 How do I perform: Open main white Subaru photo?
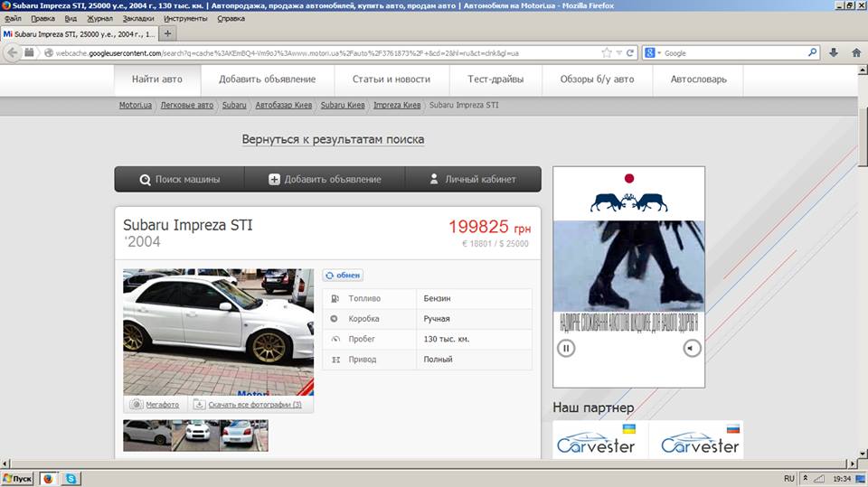click(218, 332)
